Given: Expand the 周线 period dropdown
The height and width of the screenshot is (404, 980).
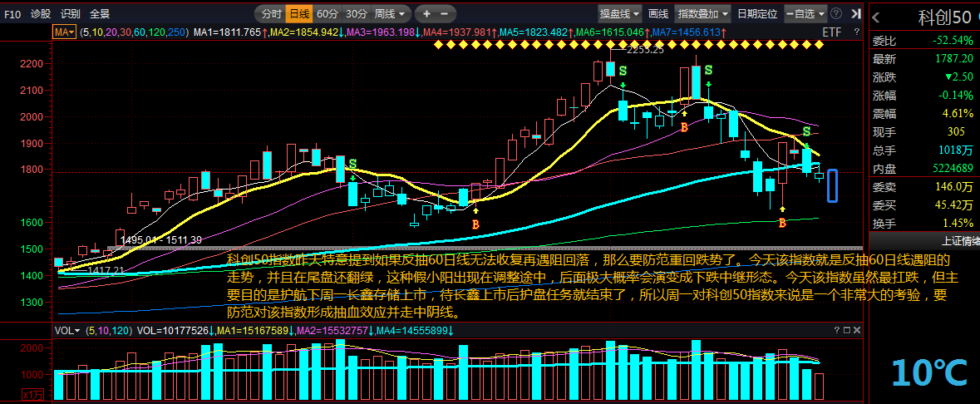Looking at the screenshot, I should pos(392,13).
